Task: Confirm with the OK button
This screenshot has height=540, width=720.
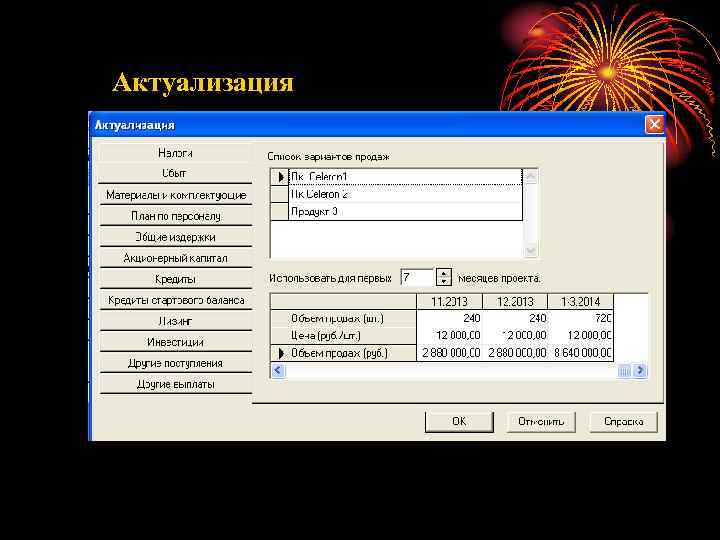Action: 459,422
